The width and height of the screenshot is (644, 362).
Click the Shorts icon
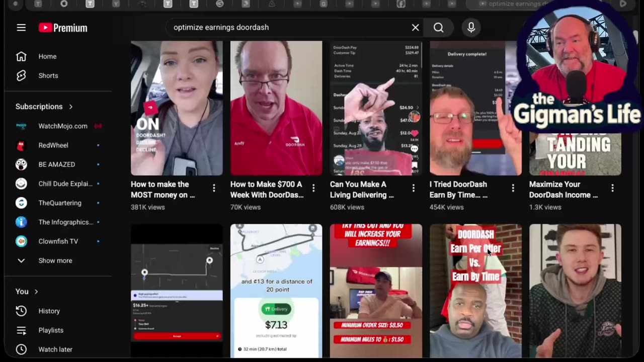[21, 75]
